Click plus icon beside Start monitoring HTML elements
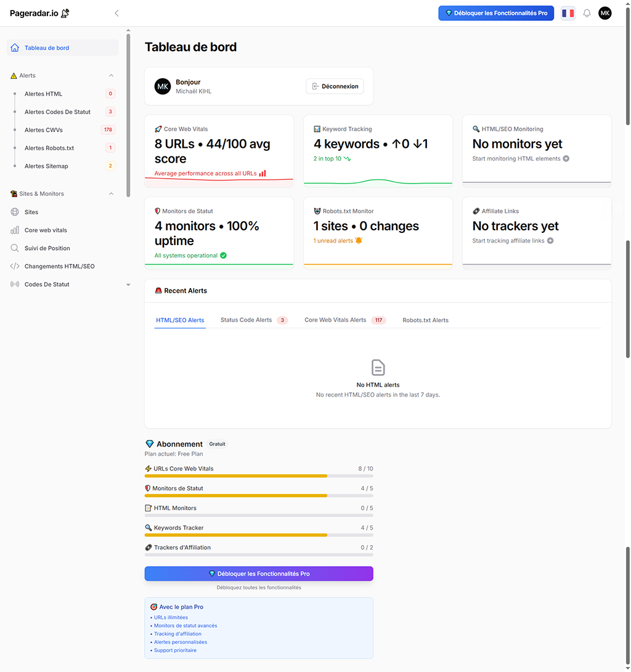This screenshot has width=631, height=672. pos(566,159)
